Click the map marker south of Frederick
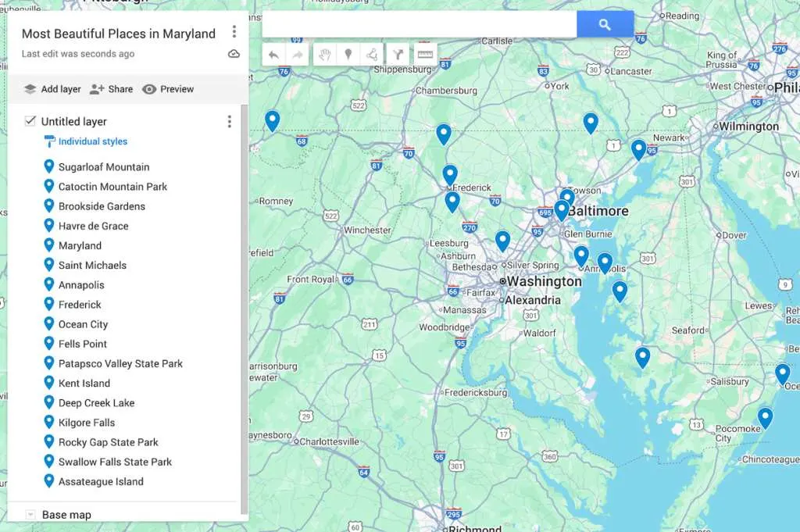The width and height of the screenshot is (800, 532). pyautogui.click(x=452, y=202)
